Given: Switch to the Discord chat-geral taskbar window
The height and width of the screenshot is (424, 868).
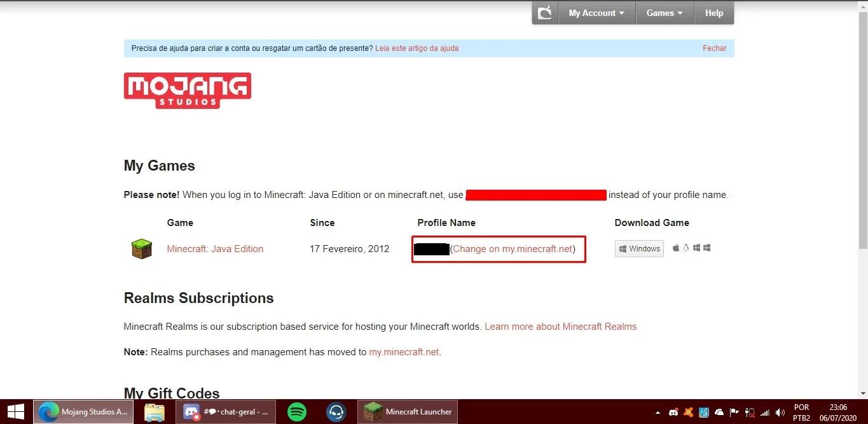Looking at the screenshot, I should point(226,412).
